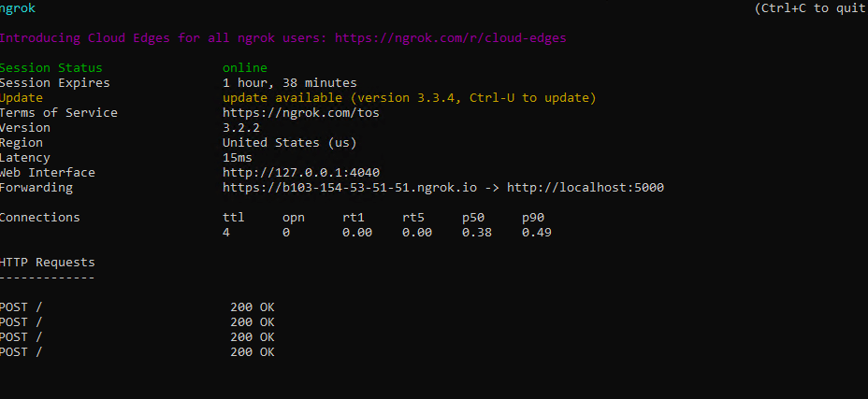The image size is (868, 399).
Task: Click the "HTTP Requests" section heading
Action: (x=47, y=263)
